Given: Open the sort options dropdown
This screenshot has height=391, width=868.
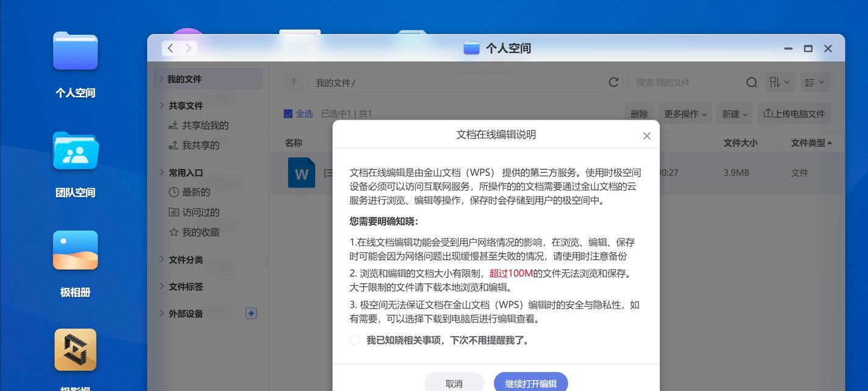Looking at the screenshot, I should pos(779,82).
